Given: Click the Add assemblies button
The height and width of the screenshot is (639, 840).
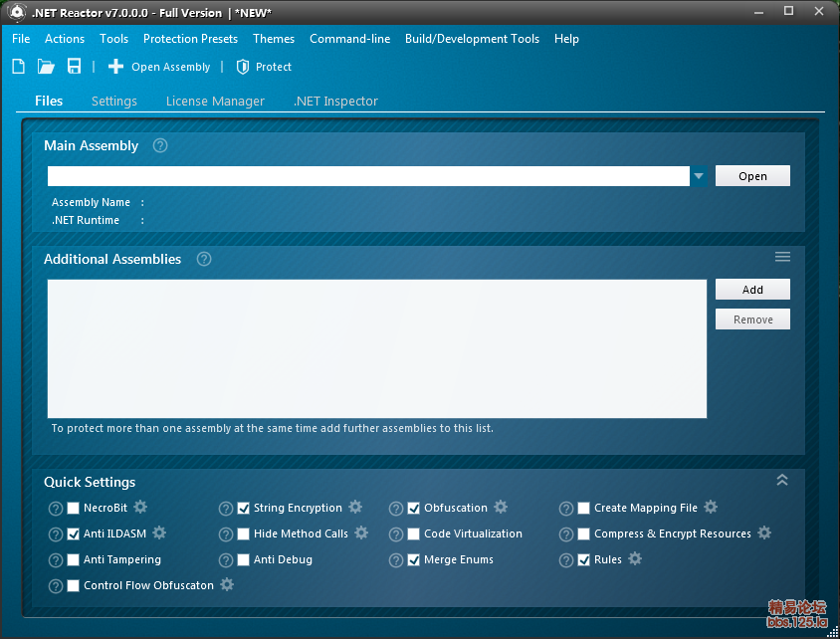Looking at the screenshot, I should point(752,290).
